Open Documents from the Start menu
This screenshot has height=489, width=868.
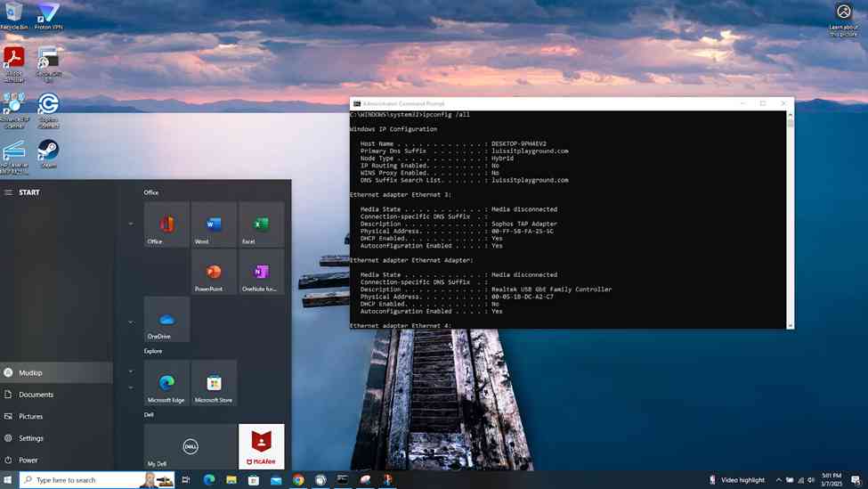pyautogui.click(x=56, y=395)
